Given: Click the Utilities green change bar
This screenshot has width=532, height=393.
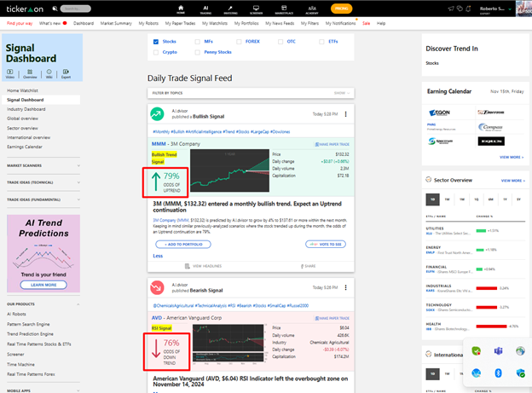Looking at the screenshot, I should tap(481, 231).
